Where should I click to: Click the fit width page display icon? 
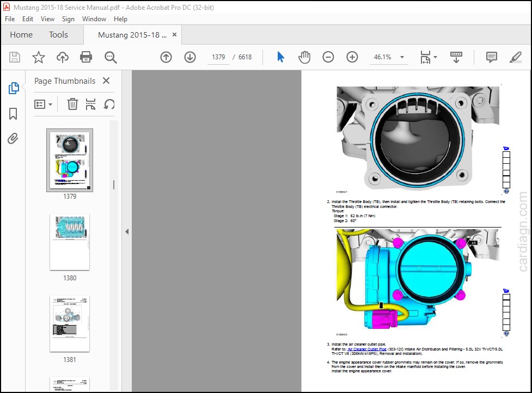coord(425,57)
